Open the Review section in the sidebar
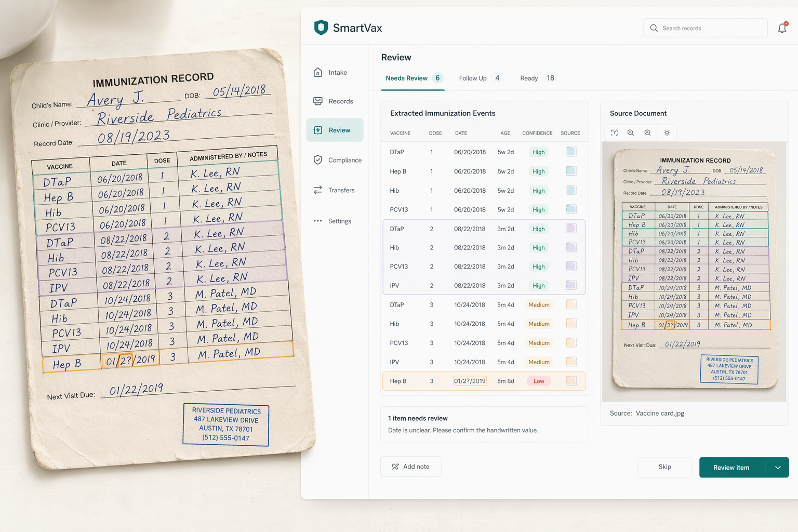 [335, 130]
